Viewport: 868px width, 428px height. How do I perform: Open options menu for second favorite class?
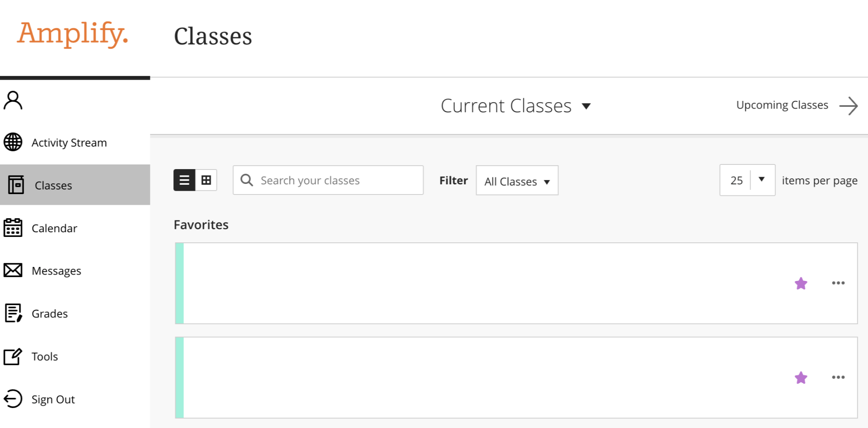pos(838,377)
